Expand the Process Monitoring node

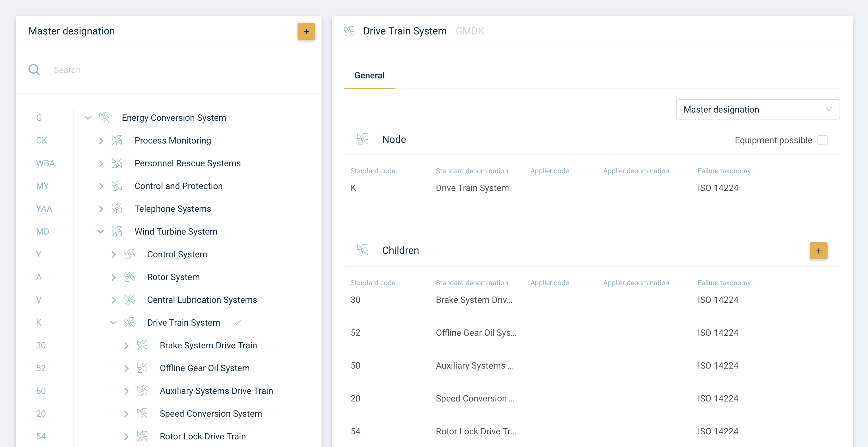point(101,140)
